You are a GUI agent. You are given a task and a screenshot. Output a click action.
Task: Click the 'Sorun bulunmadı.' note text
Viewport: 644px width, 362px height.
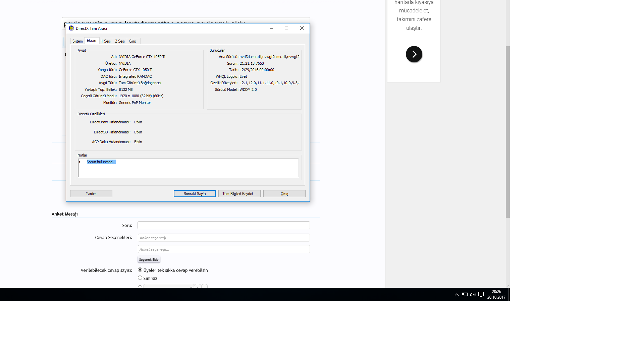[101, 162]
